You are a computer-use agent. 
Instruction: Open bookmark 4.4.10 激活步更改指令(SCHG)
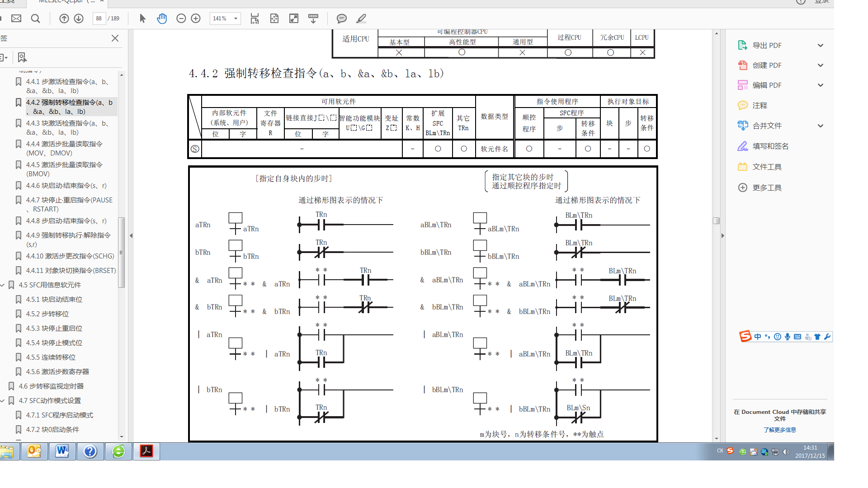(x=70, y=256)
